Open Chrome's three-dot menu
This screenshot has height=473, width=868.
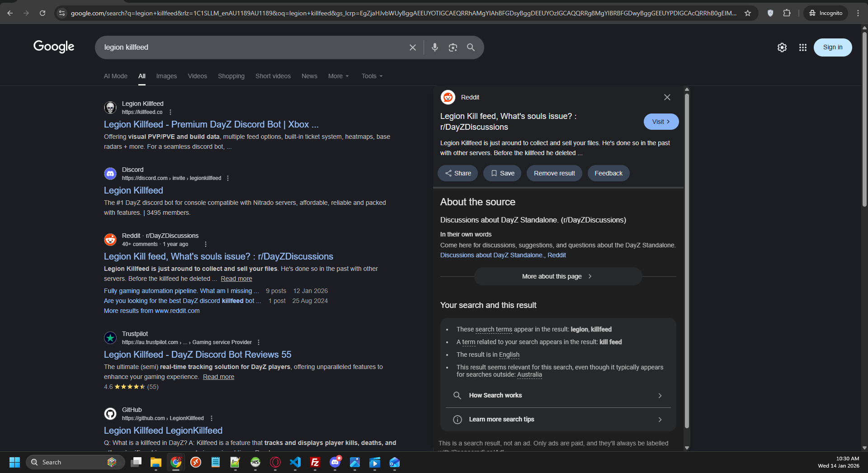[858, 13]
